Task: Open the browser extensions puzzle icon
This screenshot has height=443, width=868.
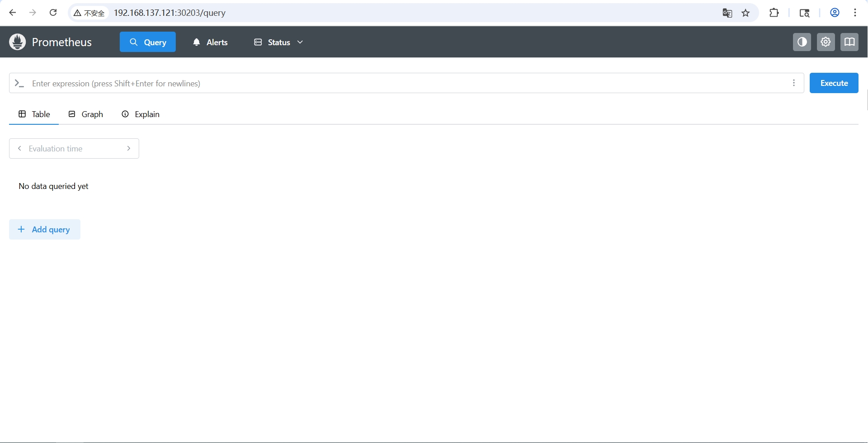Action: pos(774,13)
